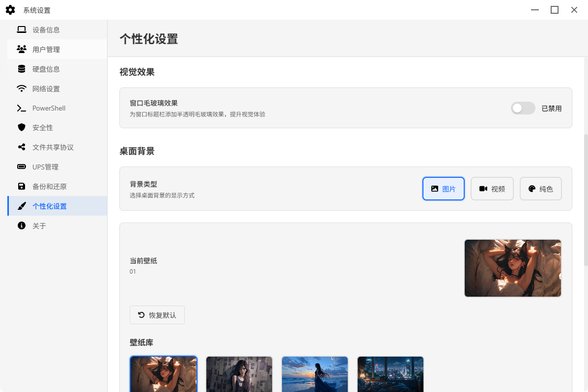This screenshot has width=588, height=392.
Task: Maximize the 系统设置 window
Action: pyautogui.click(x=555, y=10)
